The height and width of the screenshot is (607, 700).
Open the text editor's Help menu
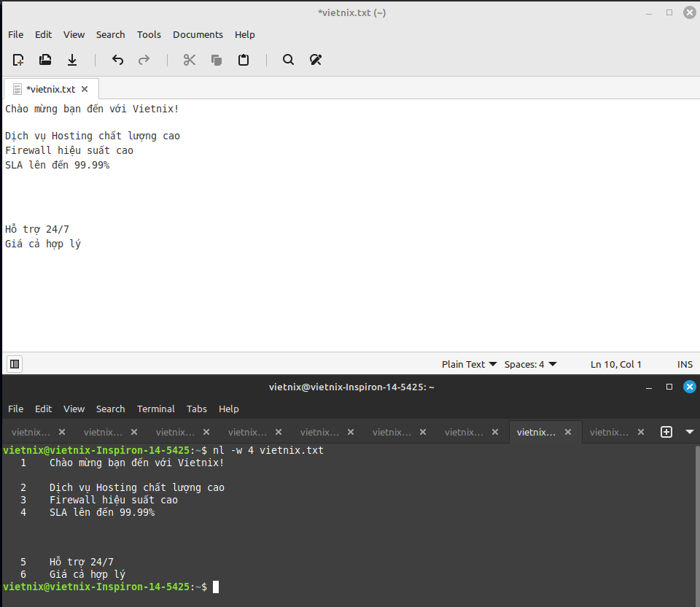pos(245,34)
